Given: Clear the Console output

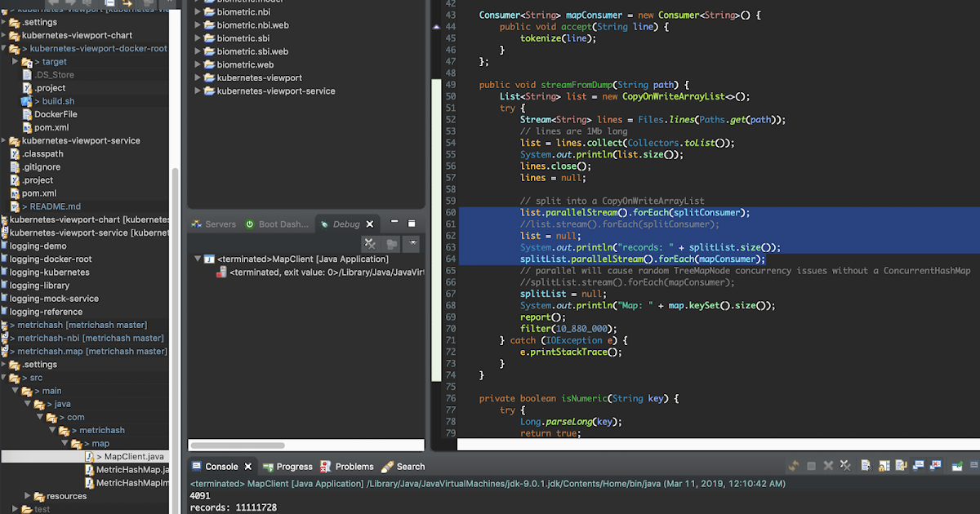Looking at the screenshot, I should pos(866,466).
